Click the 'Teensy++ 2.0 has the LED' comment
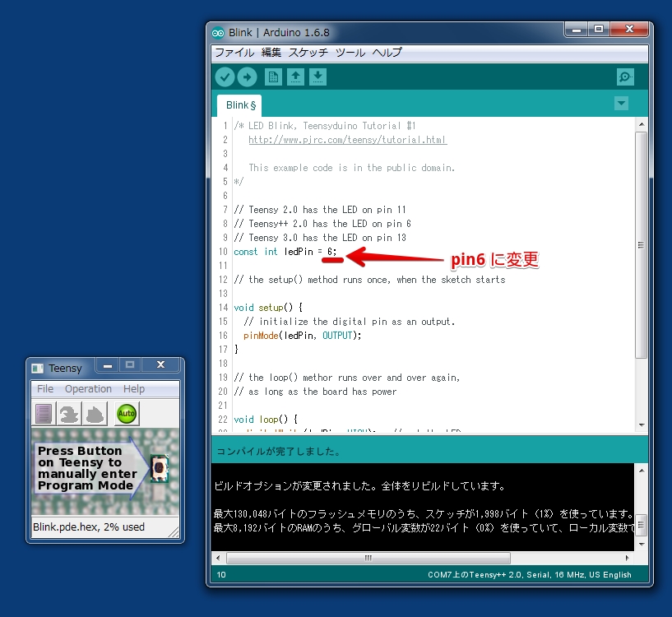This screenshot has height=617, width=672. point(322,224)
